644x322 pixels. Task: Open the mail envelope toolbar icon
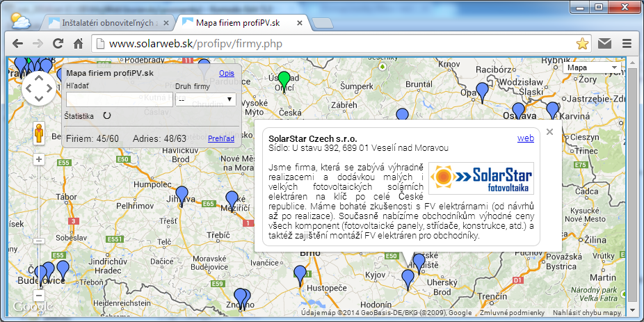pyautogui.click(x=604, y=44)
